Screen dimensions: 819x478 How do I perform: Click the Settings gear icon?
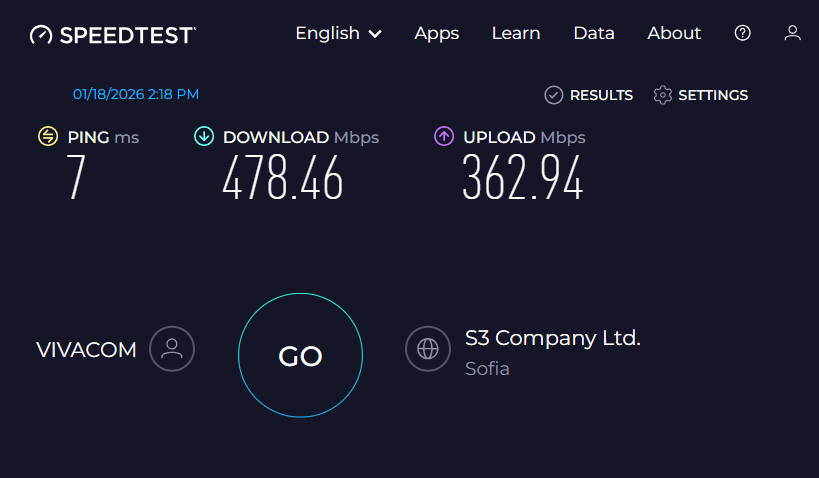click(662, 95)
